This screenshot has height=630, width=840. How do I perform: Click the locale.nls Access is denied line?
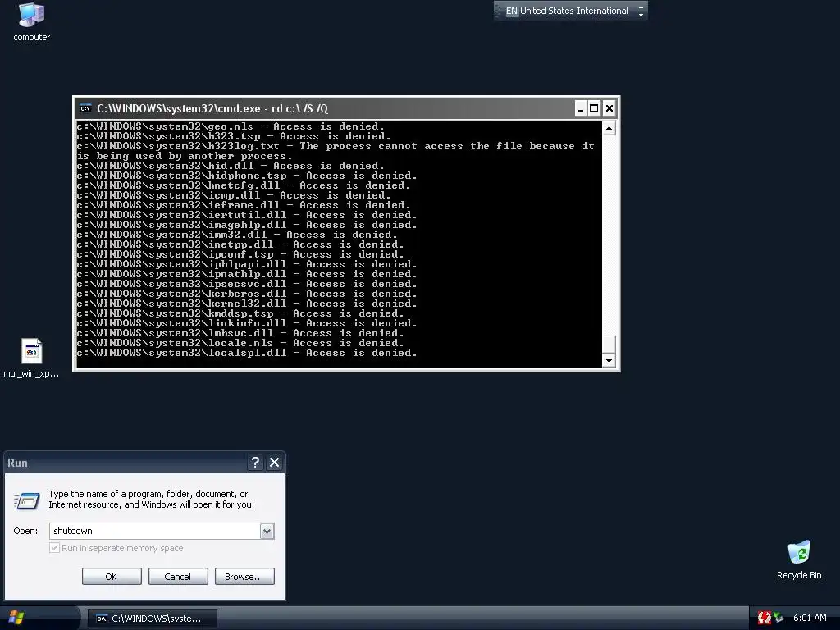(x=240, y=343)
